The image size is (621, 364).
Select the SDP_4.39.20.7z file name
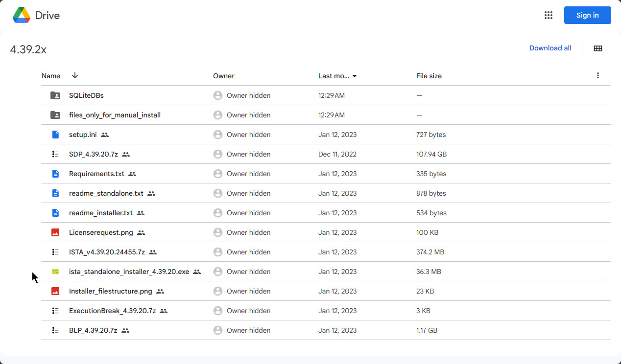[x=94, y=154]
